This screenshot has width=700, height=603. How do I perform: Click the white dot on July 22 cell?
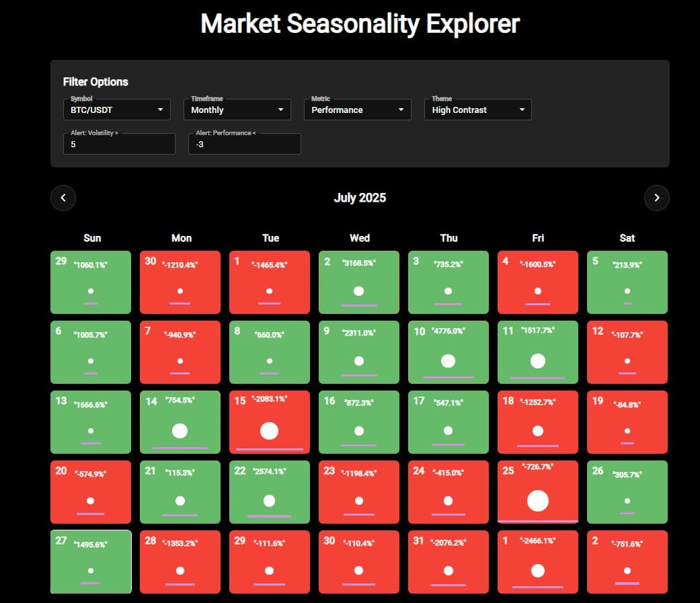tap(269, 501)
